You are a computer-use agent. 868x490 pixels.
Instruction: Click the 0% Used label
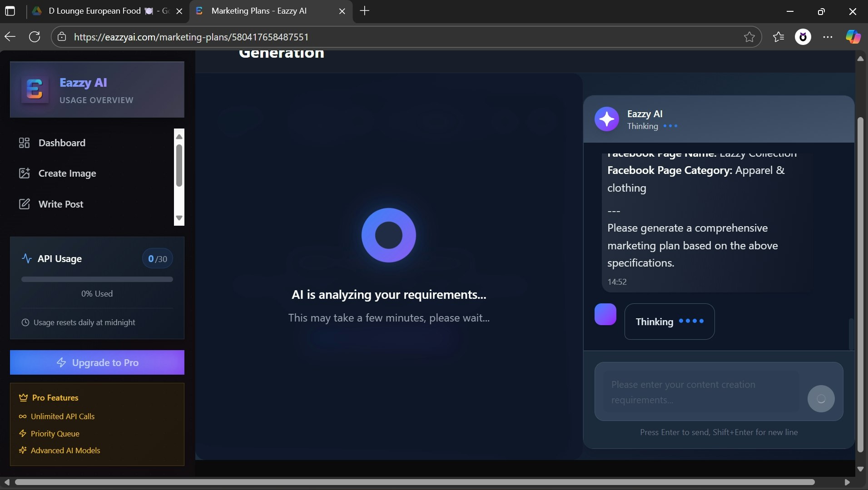click(x=97, y=294)
